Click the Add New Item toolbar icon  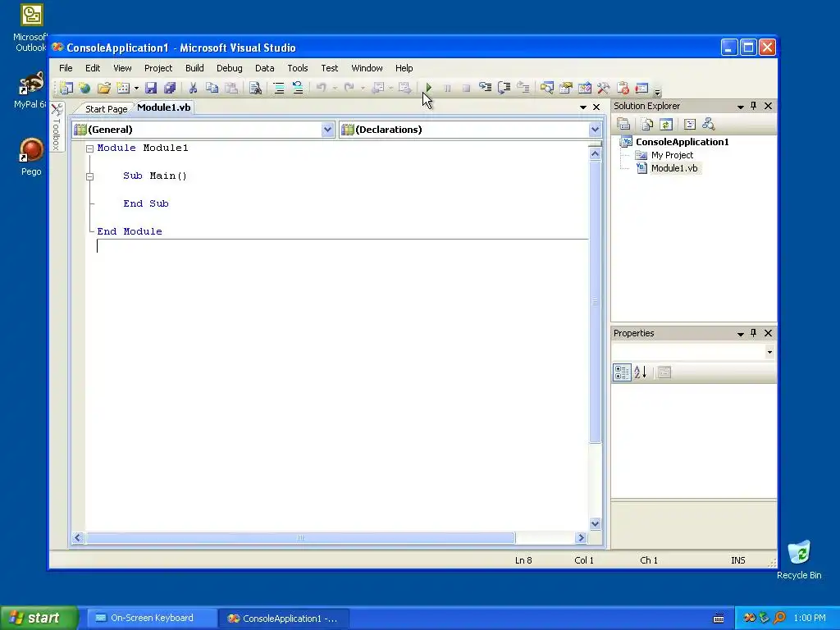pos(123,88)
